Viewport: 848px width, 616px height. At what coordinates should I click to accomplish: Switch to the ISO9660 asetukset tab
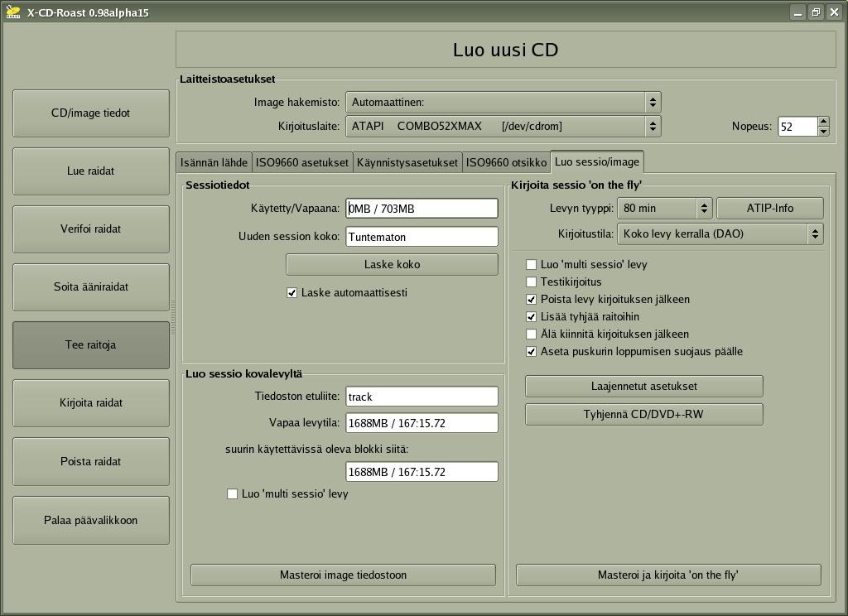[302, 162]
